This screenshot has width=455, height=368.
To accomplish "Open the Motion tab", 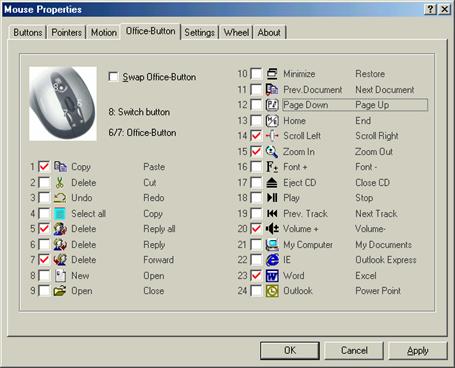I will tap(104, 33).
